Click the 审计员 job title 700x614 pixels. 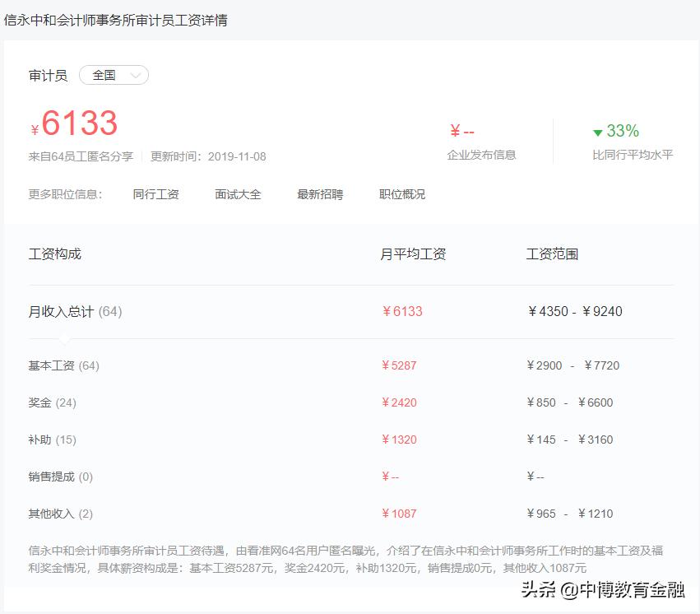click(49, 75)
